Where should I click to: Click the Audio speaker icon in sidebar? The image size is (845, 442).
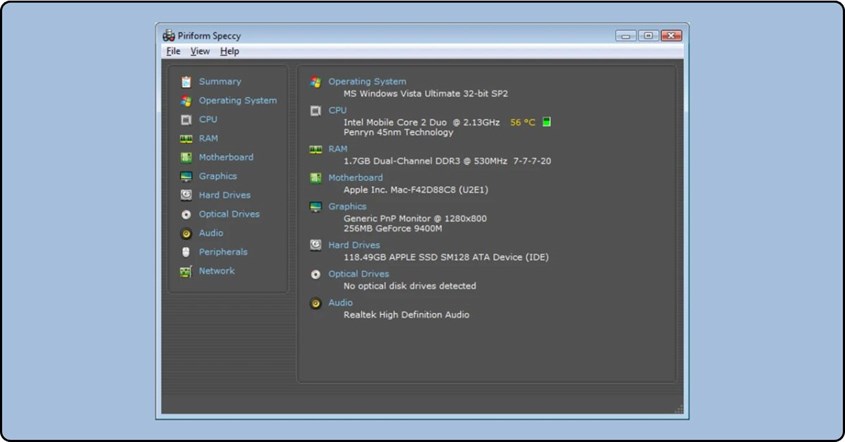(186, 233)
